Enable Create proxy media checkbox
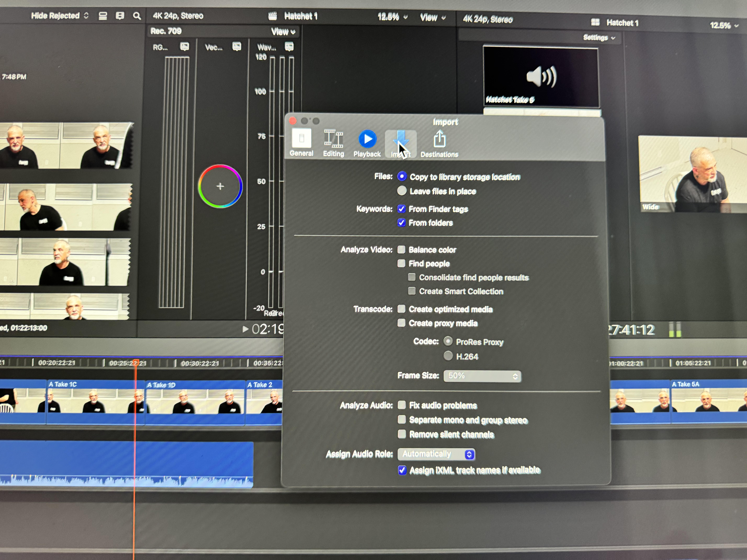The height and width of the screenshot is (560, 747). (401, 323)
